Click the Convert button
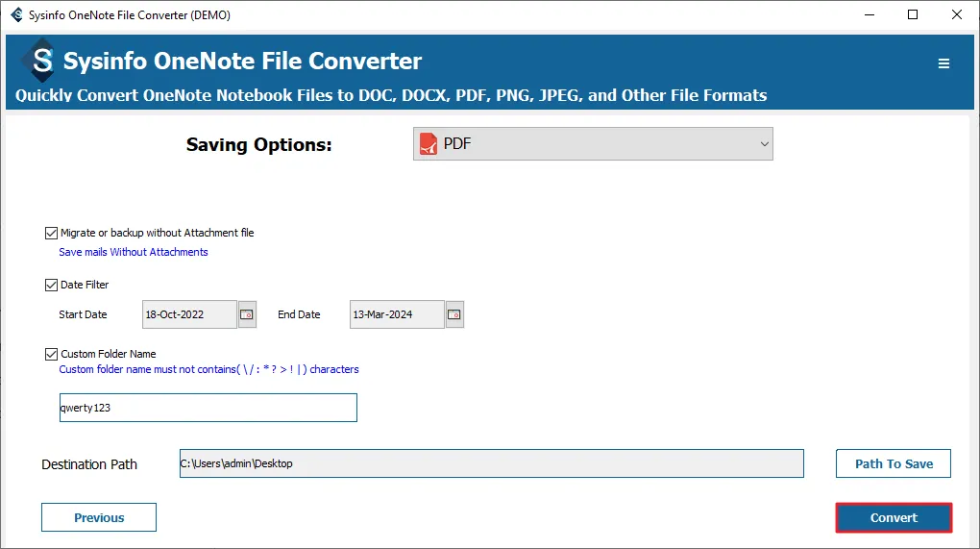 (894, 517)
